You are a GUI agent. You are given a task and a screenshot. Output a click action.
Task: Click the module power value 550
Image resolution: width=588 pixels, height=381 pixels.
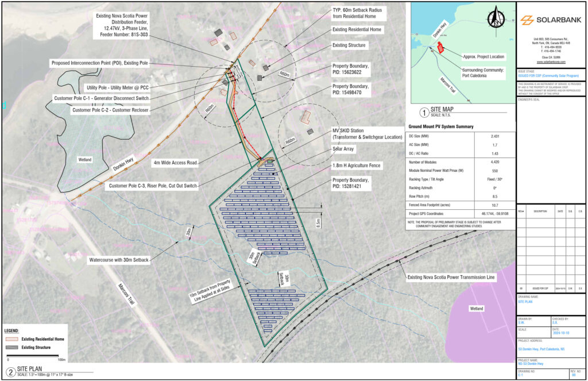495,171
